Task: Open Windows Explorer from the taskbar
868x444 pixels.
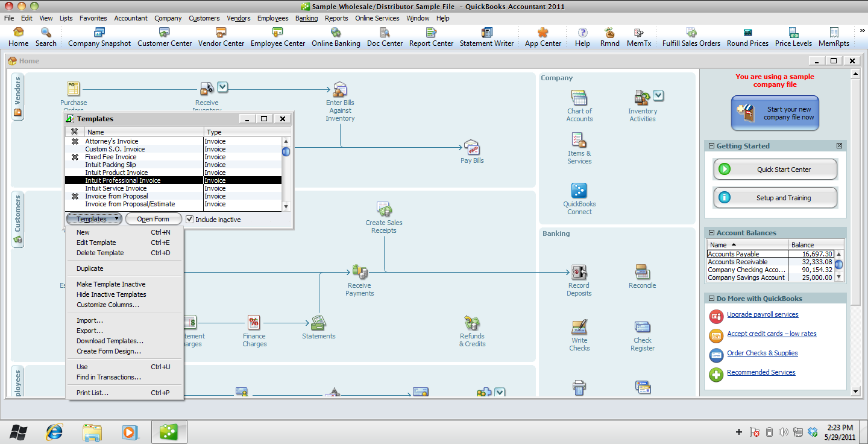Action: pos(92,431)
